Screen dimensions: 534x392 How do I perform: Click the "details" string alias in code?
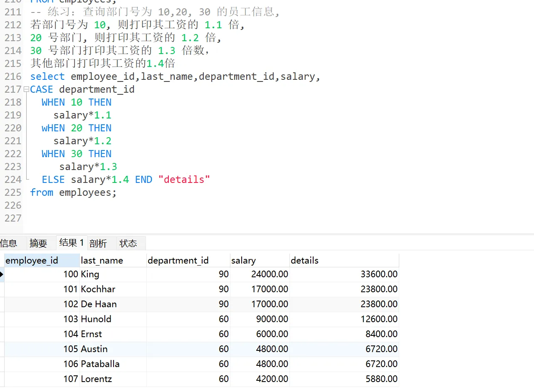[184, 180]
